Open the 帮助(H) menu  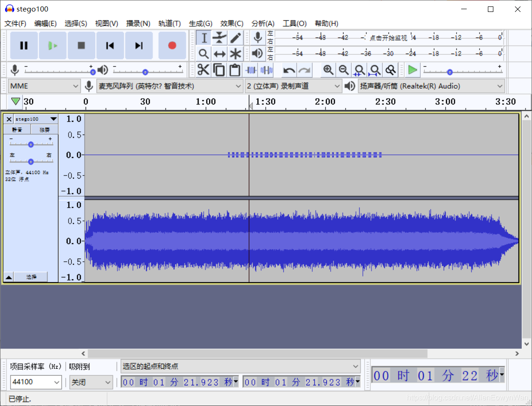pyautogui.click(x=326, y=23)
